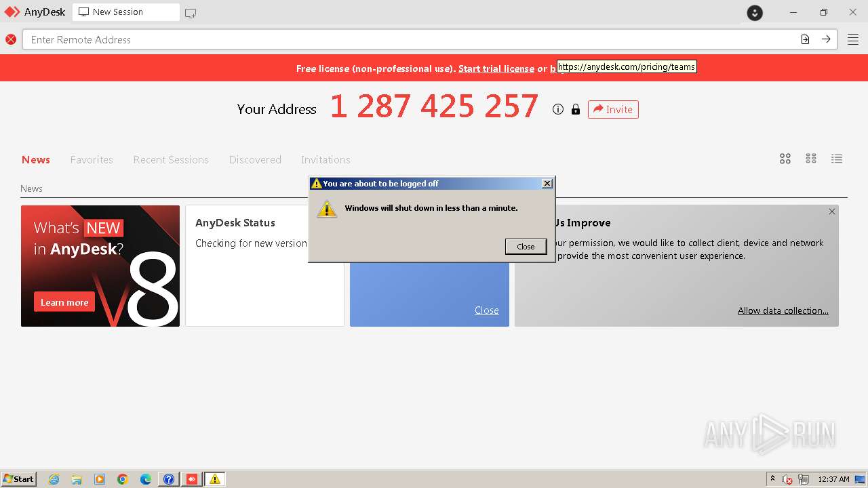Select large tiles view icon
The image size is (868, 488).
[x=785, y=159]
